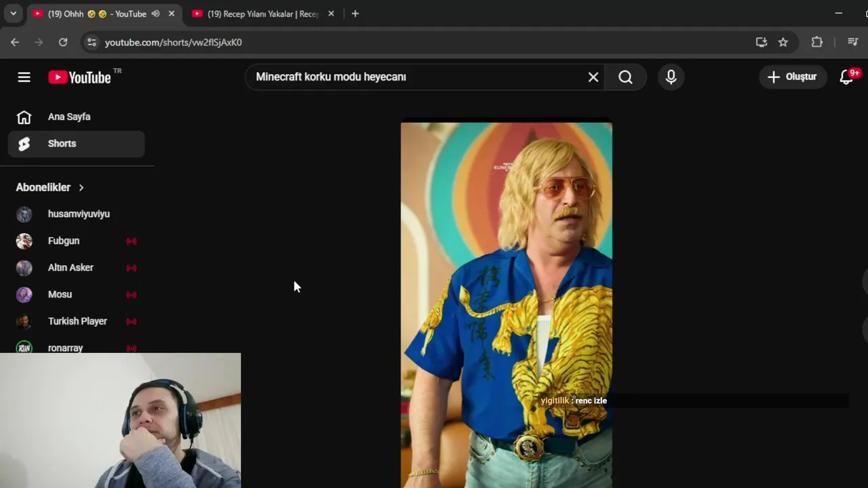Open the media controls music icon
Viewport: 868px width, 488px height.
click(x=853, y=42)
